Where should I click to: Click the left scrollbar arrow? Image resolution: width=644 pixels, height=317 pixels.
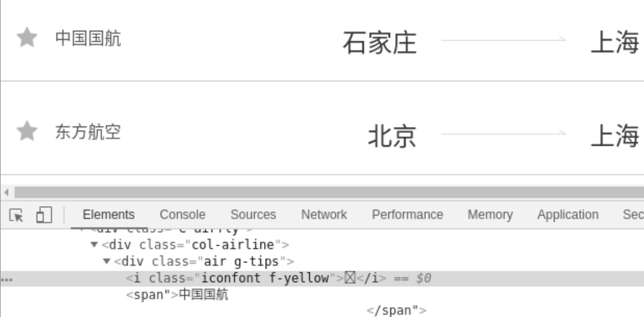(x=6, y=192)
